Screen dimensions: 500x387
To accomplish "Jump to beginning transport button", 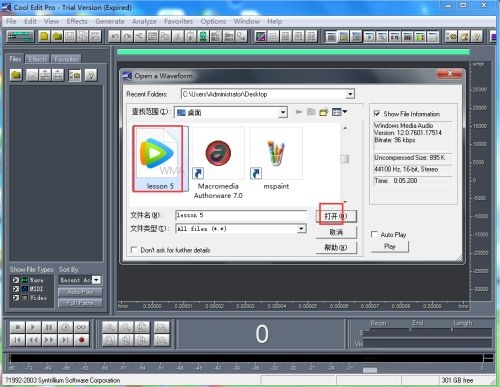I will [17, 340].
